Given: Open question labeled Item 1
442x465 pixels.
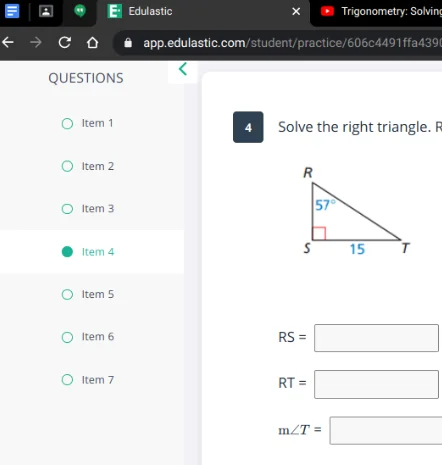Looking at the screenshot, I should pyautogui.click(x=97, y=123).
